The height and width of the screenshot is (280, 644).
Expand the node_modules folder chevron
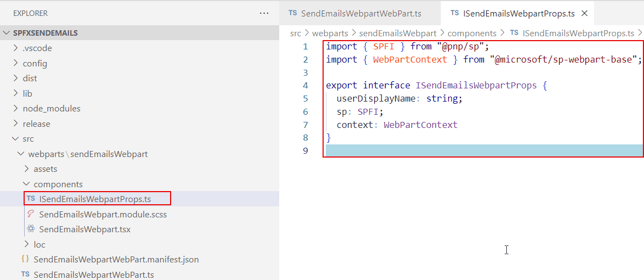click(15, 109)
